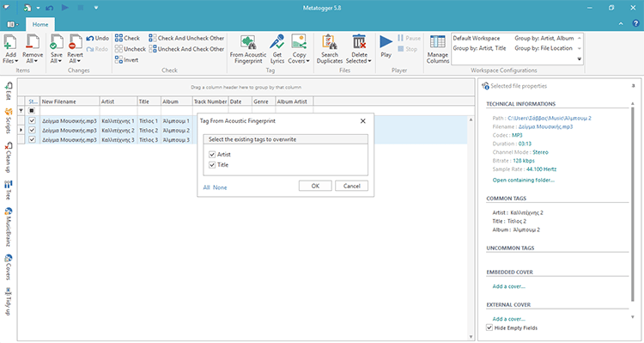
Task: Click the Save All icon
Action: [57, 42]
